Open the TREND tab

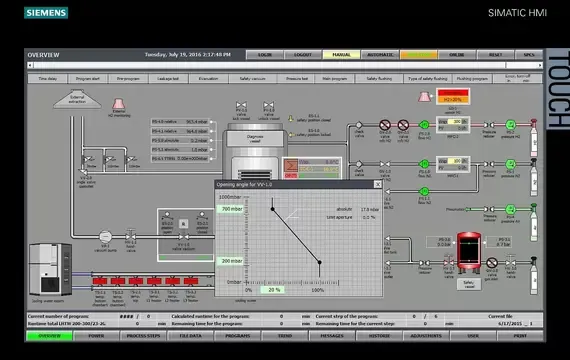pos(285,336)
